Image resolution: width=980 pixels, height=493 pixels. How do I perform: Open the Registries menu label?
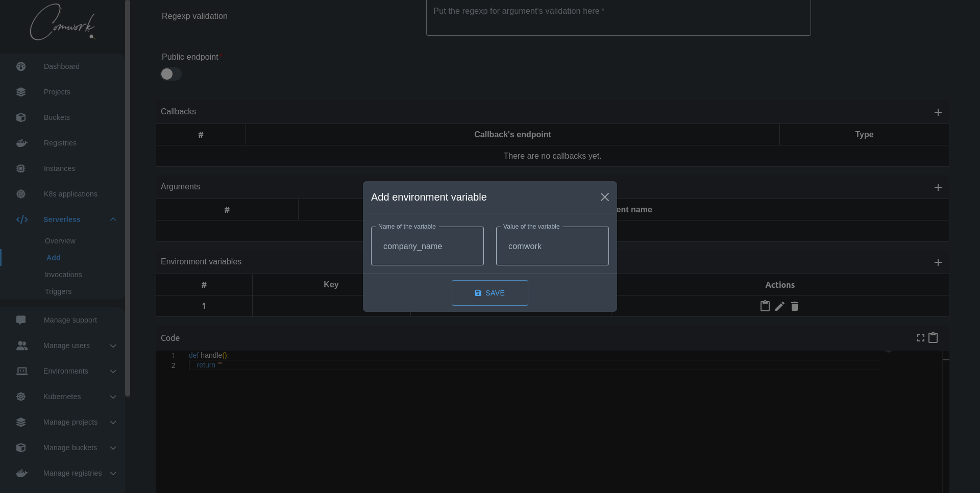click(x=60, y=143)
